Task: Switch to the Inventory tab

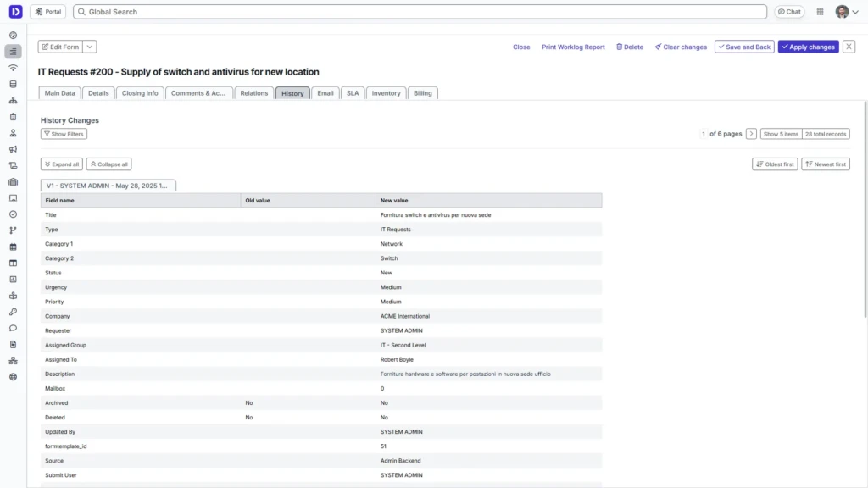Action: coord(386,93)
